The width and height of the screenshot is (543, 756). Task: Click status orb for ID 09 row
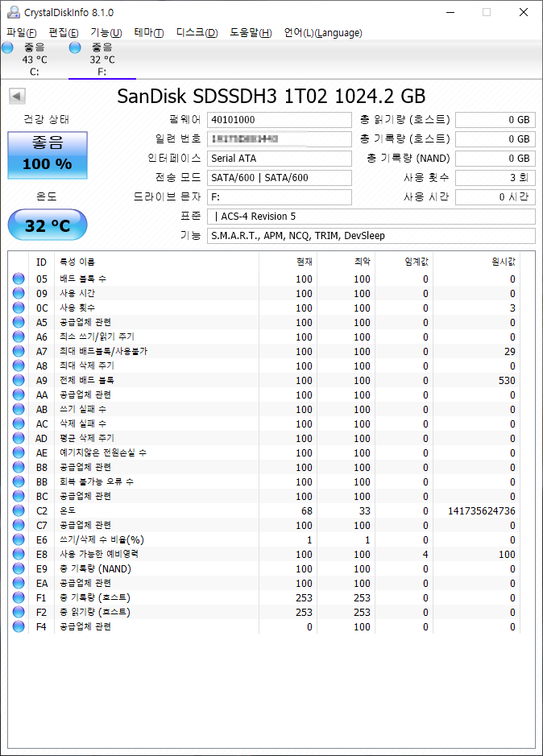point(19,293)
